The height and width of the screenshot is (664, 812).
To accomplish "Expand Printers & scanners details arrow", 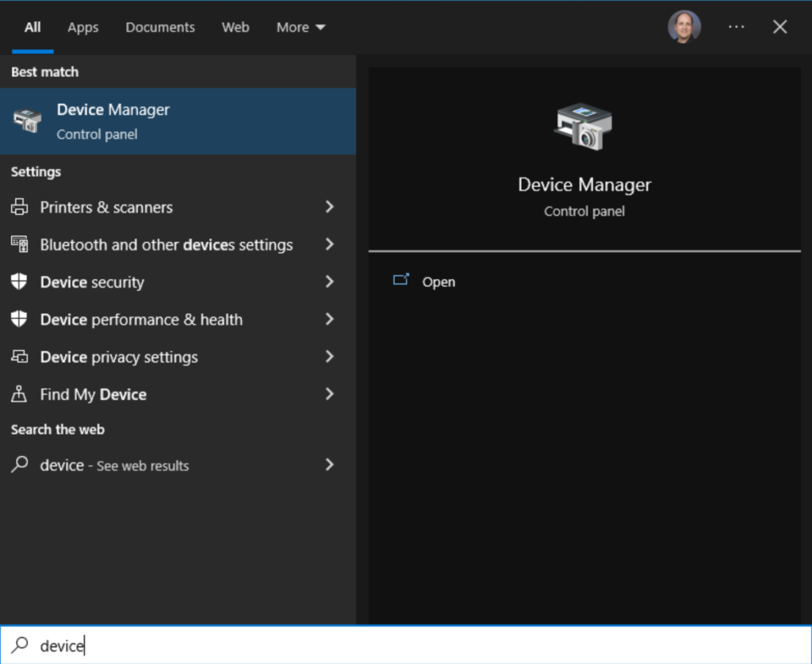I will pos(329,207).
